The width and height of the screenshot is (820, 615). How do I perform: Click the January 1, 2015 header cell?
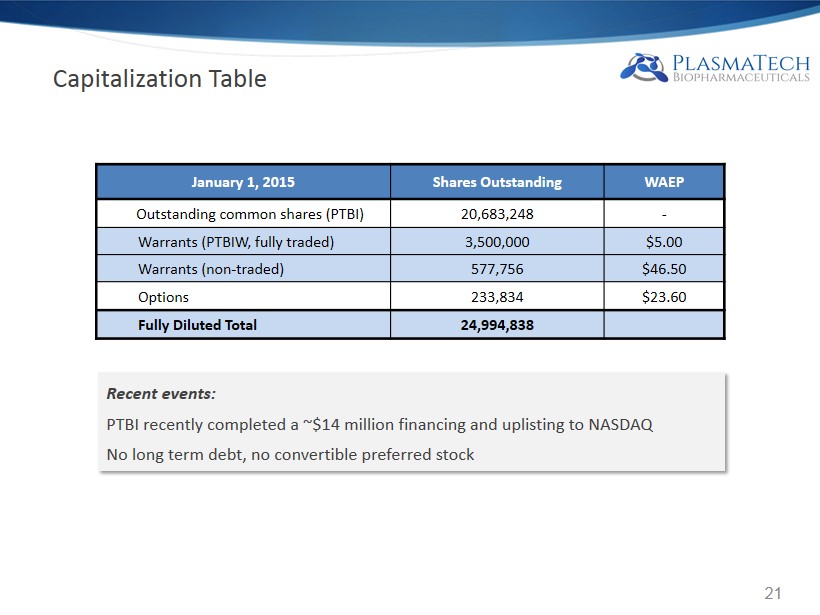[x=243, y=183]
